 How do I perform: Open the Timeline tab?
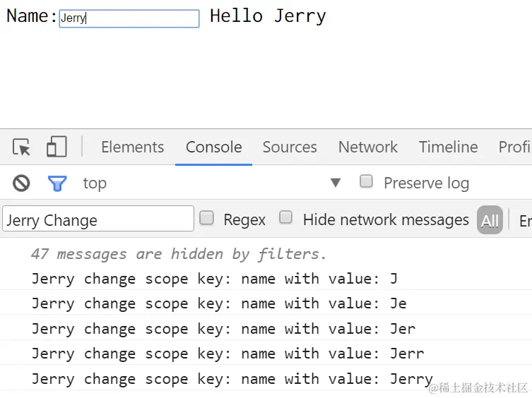(x=448, y=147)
